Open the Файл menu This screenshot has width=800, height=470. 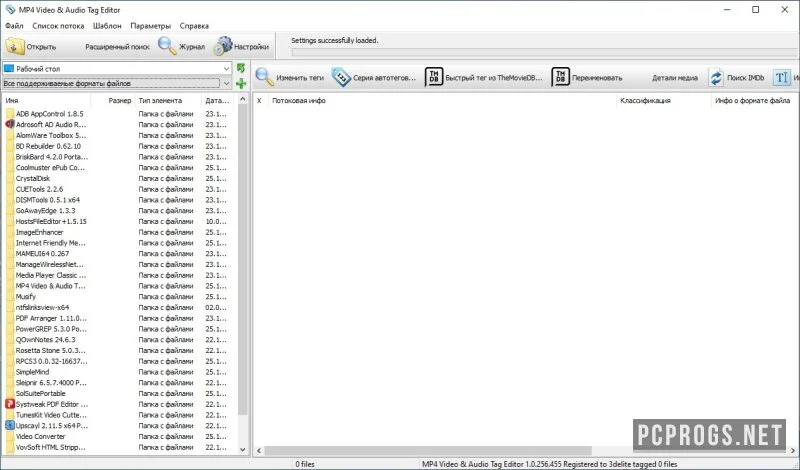coord(14,26)
